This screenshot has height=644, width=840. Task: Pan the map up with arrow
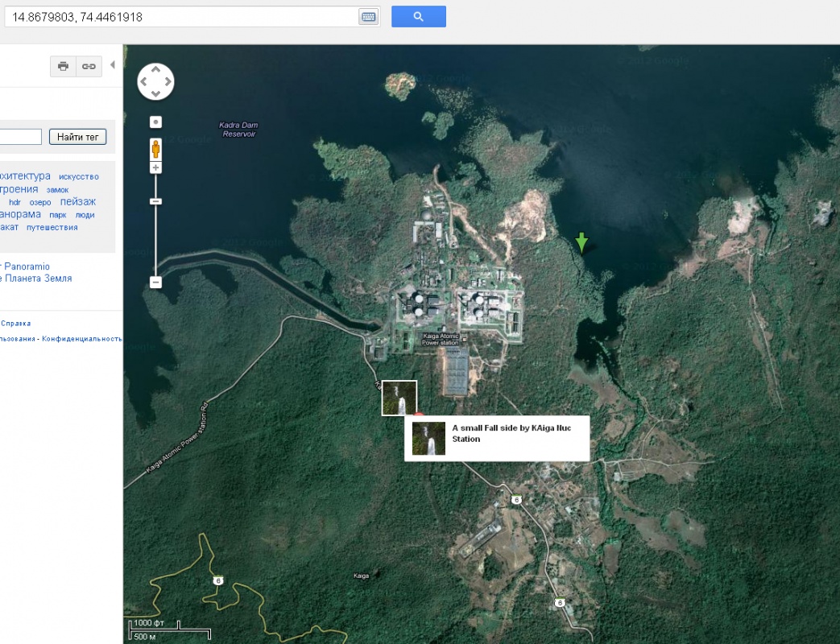(155, 70)
